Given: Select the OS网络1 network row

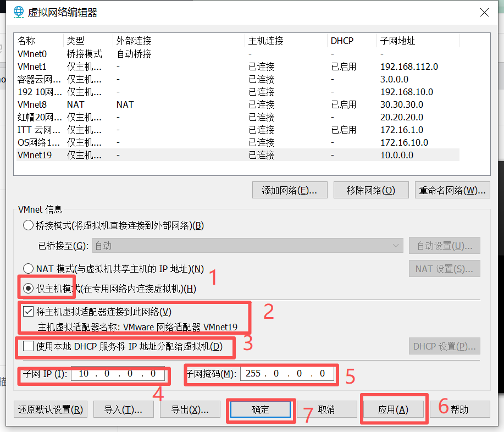Looking at the screenshot, I should 238,142.
